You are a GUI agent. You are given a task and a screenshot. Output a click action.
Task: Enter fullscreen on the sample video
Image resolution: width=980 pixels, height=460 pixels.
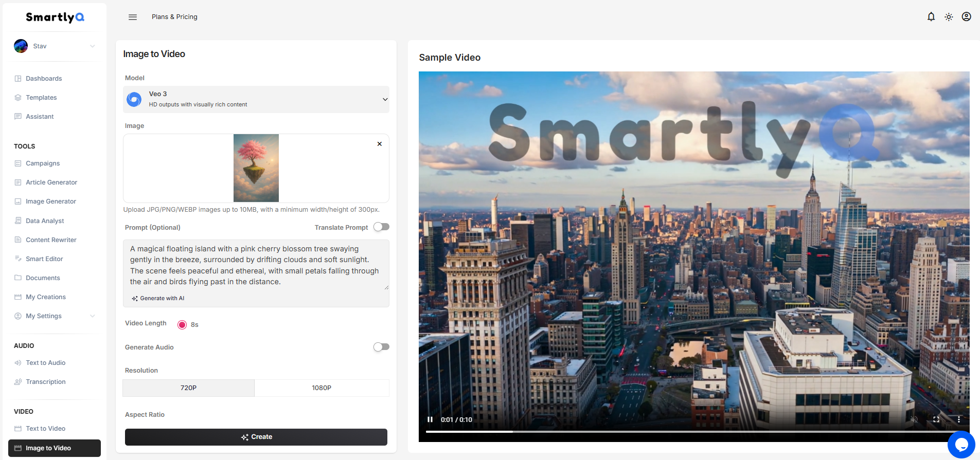[x=936, y=419]
